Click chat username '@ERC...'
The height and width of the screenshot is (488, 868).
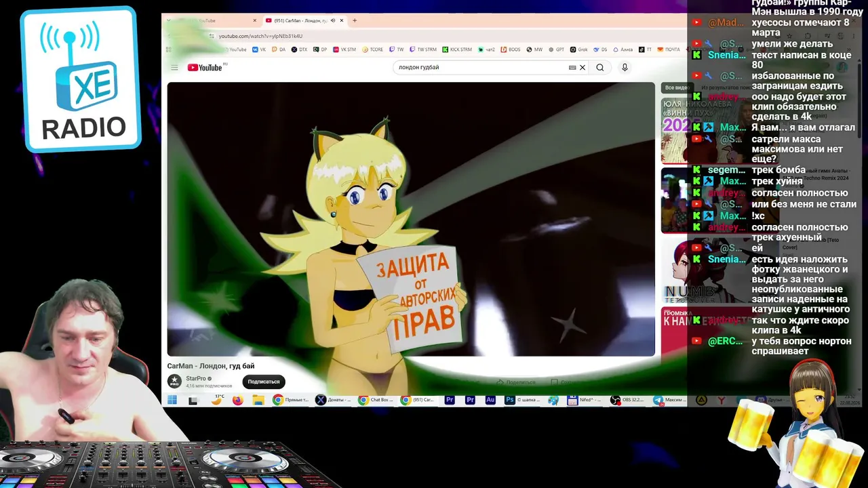(x=726, y=341)
